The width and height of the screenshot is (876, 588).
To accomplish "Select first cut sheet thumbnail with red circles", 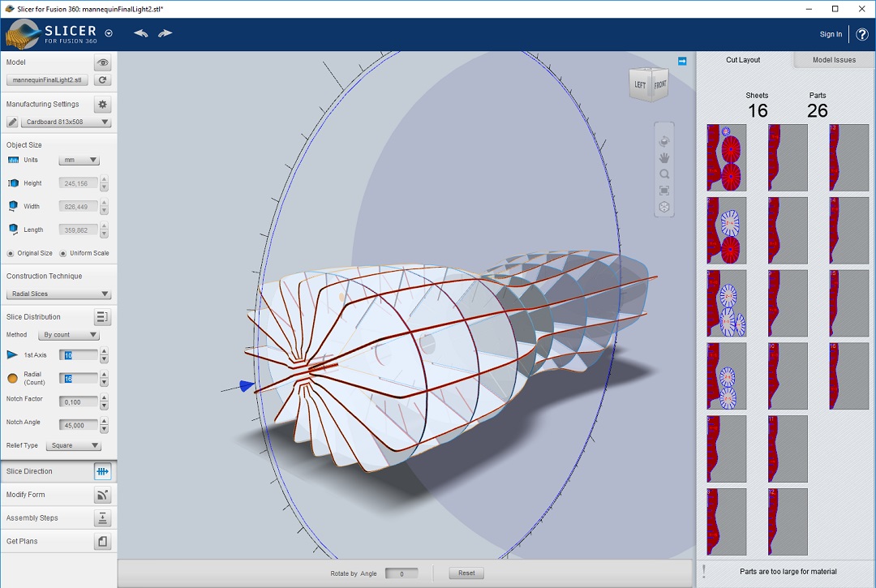I will [726, 157].
